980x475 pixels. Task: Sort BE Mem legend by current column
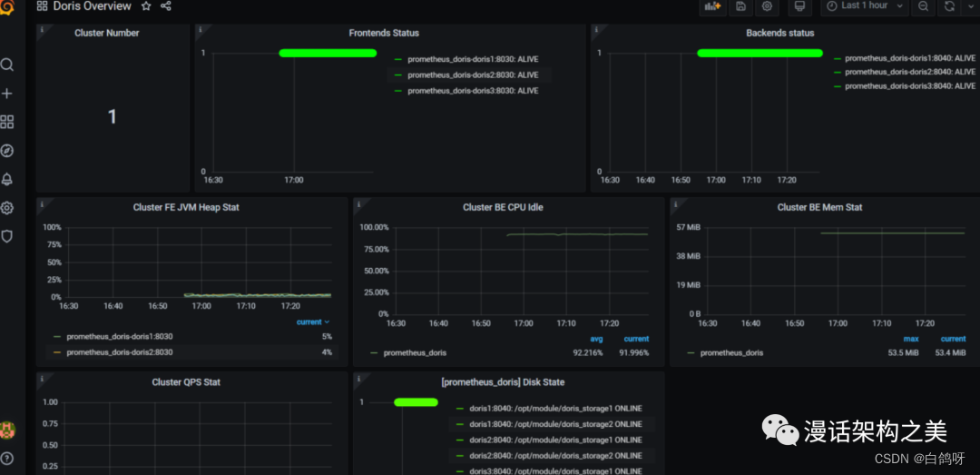click(953, 339)
